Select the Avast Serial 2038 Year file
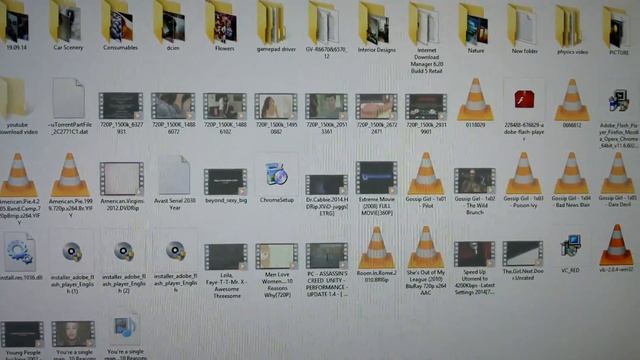This screenshot has height=360, width=640. pos(174,175)
